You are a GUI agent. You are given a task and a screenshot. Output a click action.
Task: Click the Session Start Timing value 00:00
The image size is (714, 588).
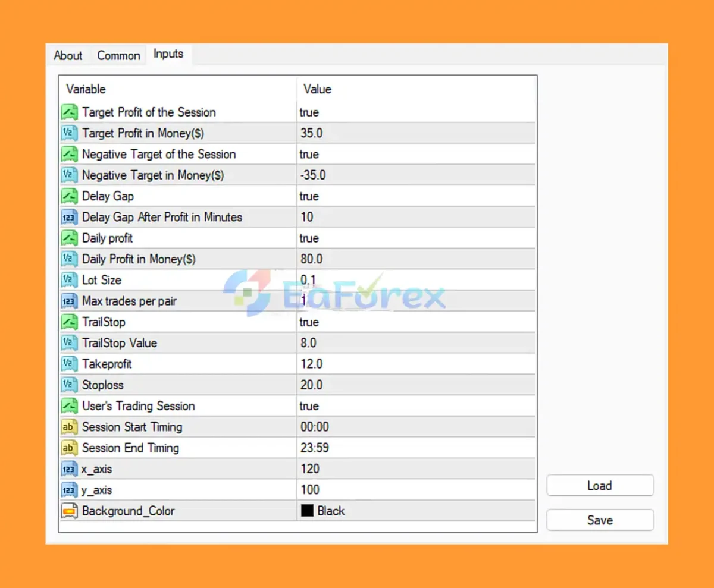[315, 427]
